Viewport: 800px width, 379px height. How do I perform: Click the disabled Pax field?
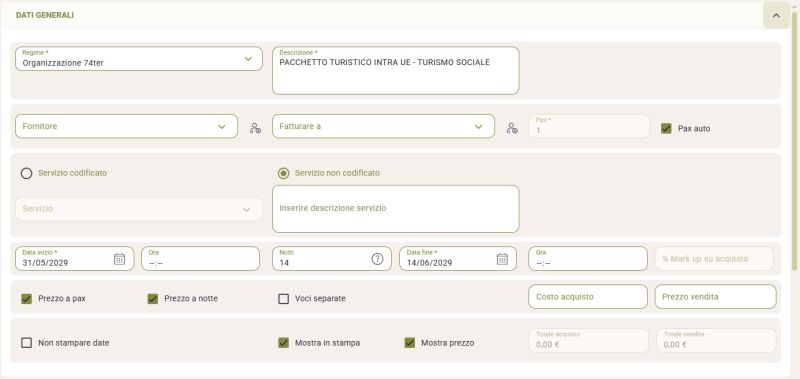click(589, 126)
